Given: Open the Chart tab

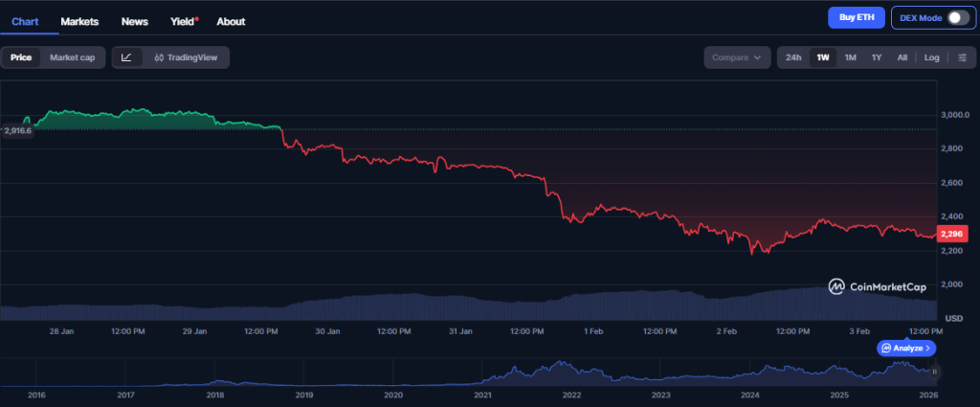Looking at the screenshot, I should pos(25,21).
